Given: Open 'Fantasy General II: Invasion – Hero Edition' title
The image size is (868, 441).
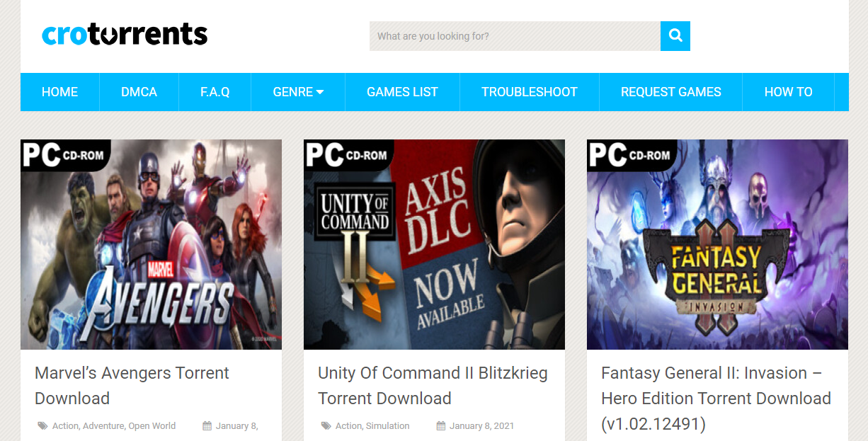Looking at the screenshot, I should (x=716, y=399).
